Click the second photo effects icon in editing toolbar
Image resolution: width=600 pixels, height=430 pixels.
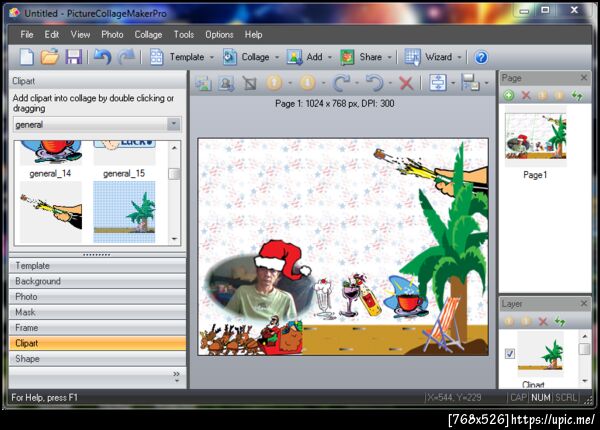tap(226, 83)
